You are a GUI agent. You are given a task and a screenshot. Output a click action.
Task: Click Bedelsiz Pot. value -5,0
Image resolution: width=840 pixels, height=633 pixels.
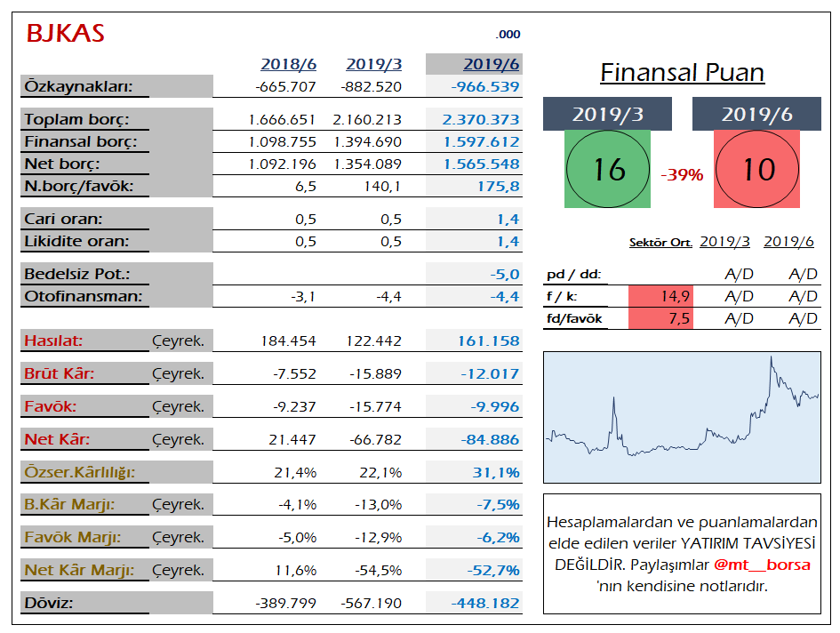pos(505,275)
